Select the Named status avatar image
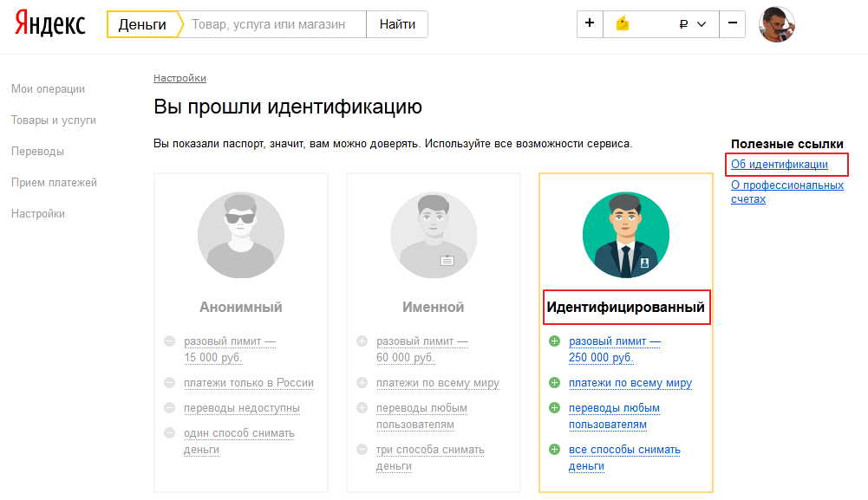The height and width of the screenshot is (500, 868). tap(433, 235)
